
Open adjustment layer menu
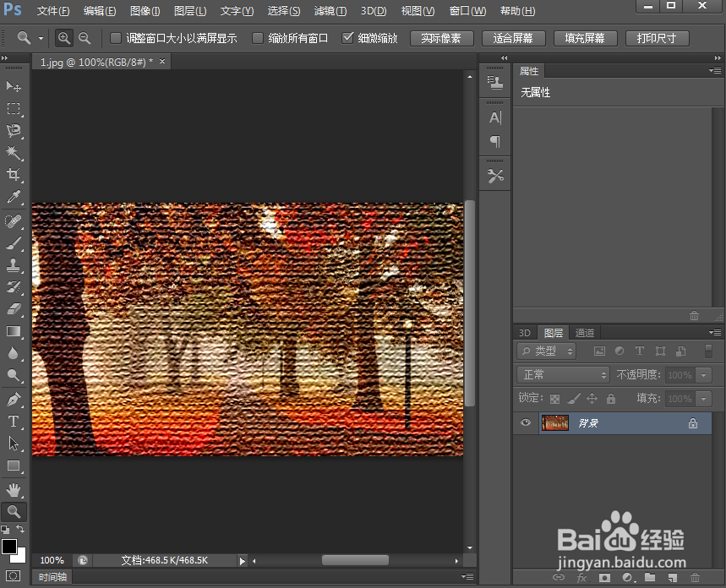tap(628, 577)
